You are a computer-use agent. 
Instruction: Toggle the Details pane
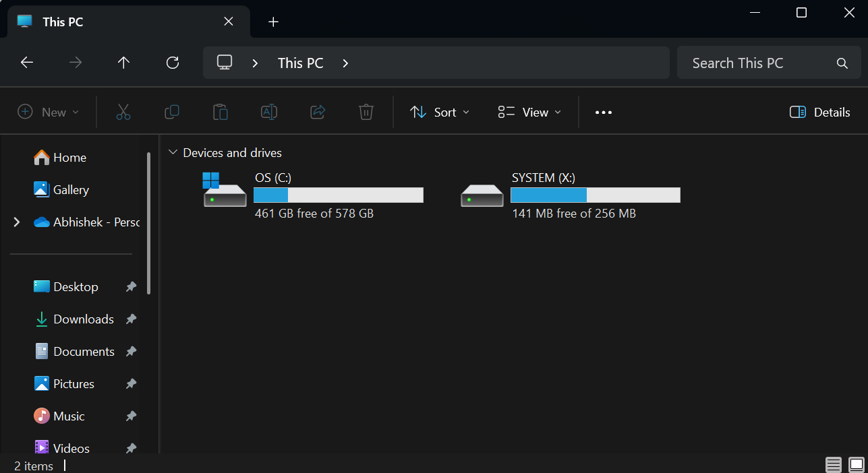(x=819, y=112)
